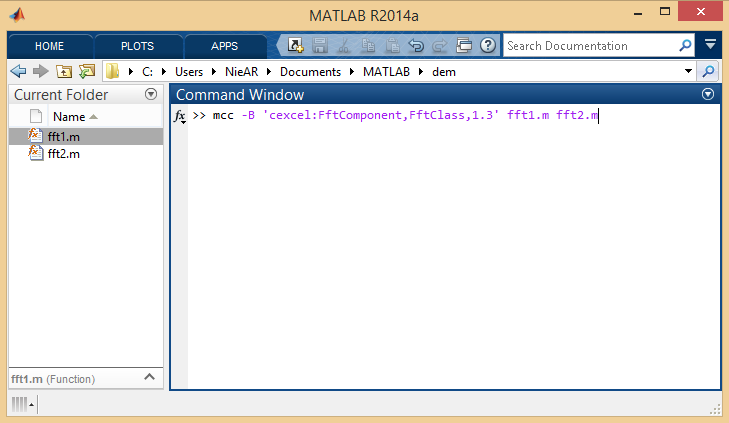Screen dimensions: 729x423
Task: Click the Browse for folder icon
Action: (x=87, y=71)
